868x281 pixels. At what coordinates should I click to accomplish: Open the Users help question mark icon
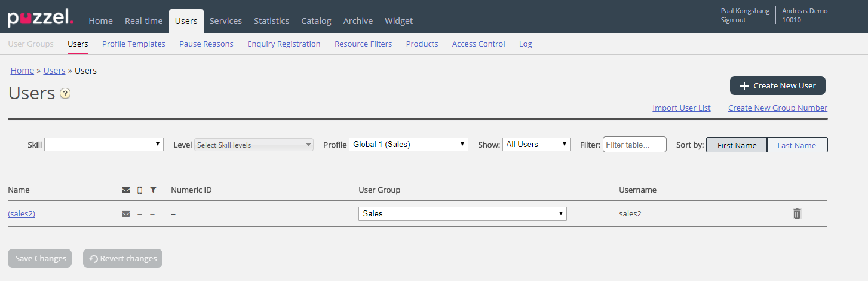[65, 94]
